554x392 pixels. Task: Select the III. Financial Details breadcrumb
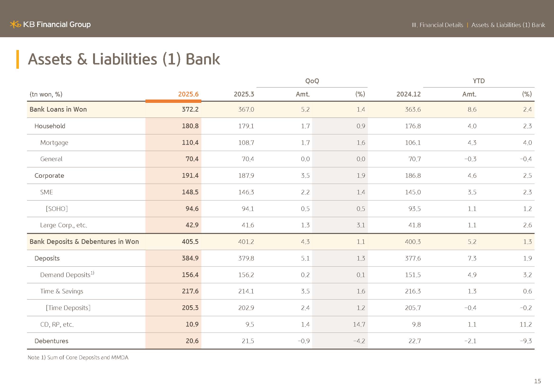437,25
